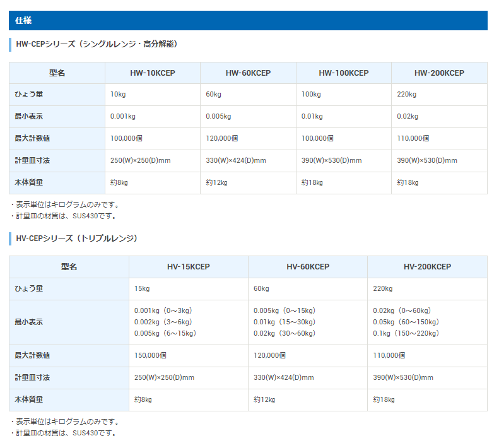Click the HW-100KCEP column header
The image size is (499, 448).
pos(344,73)
